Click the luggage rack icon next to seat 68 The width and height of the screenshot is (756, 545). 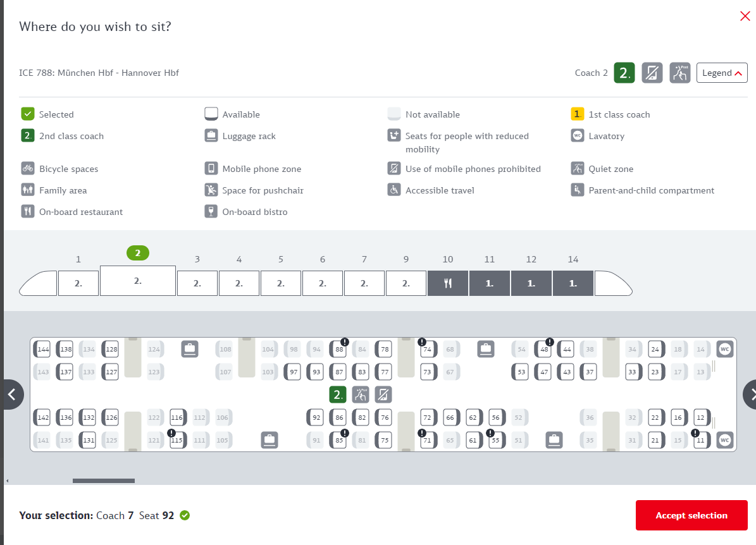click(x=486, y=349)
